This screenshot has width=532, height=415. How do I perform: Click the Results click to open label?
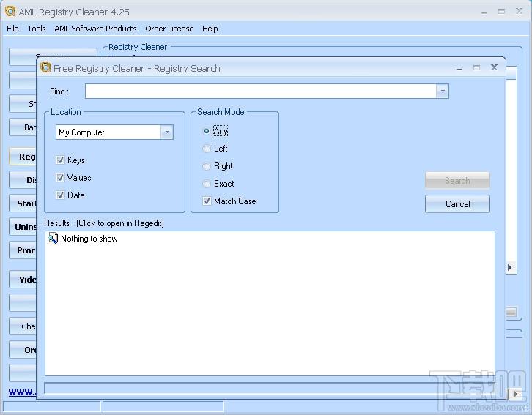(x=104, y=223)
